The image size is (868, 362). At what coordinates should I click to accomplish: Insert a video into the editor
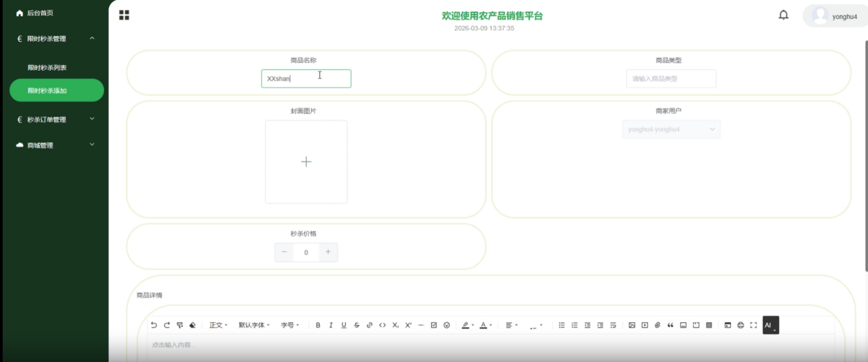point(645,325)
